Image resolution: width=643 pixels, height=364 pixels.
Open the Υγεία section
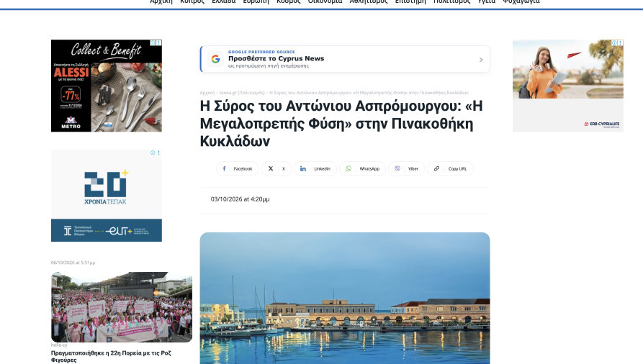(x=486, y=1)
